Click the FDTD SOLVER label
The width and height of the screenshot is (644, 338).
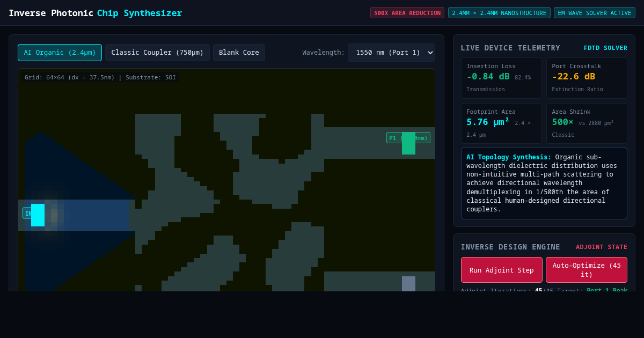click(605, 48)
